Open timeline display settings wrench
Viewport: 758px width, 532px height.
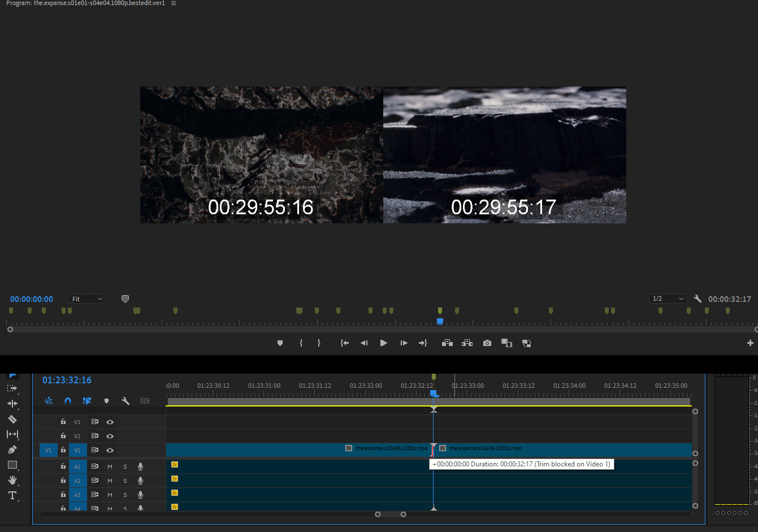(125, 401)
